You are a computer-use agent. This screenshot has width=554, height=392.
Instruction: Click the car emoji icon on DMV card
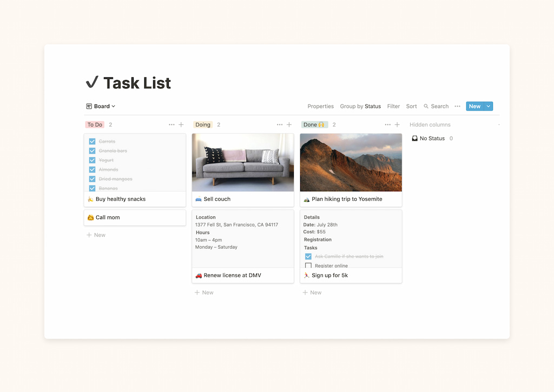199,275
